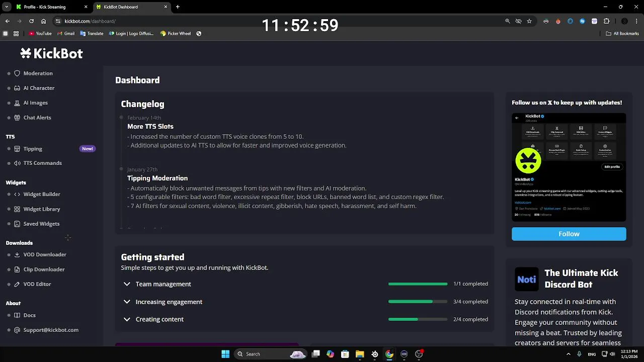Open the Moderation menu item

coord(38,73)
